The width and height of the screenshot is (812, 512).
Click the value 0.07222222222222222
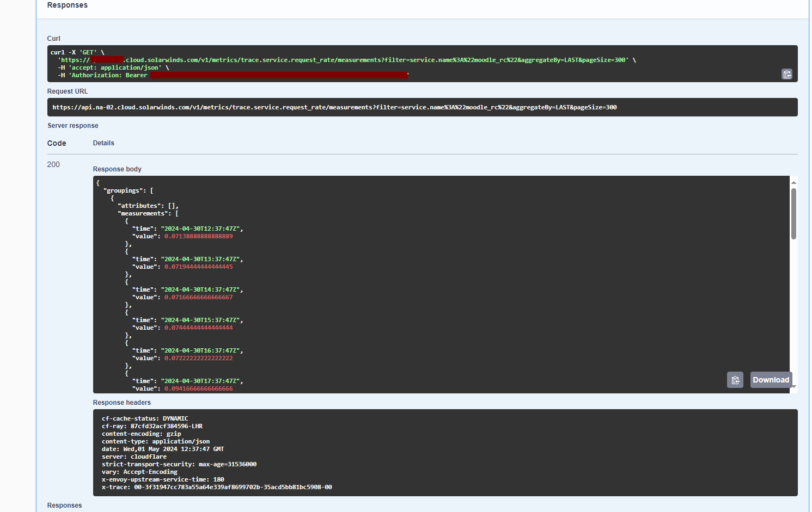(x=199, y=358)
